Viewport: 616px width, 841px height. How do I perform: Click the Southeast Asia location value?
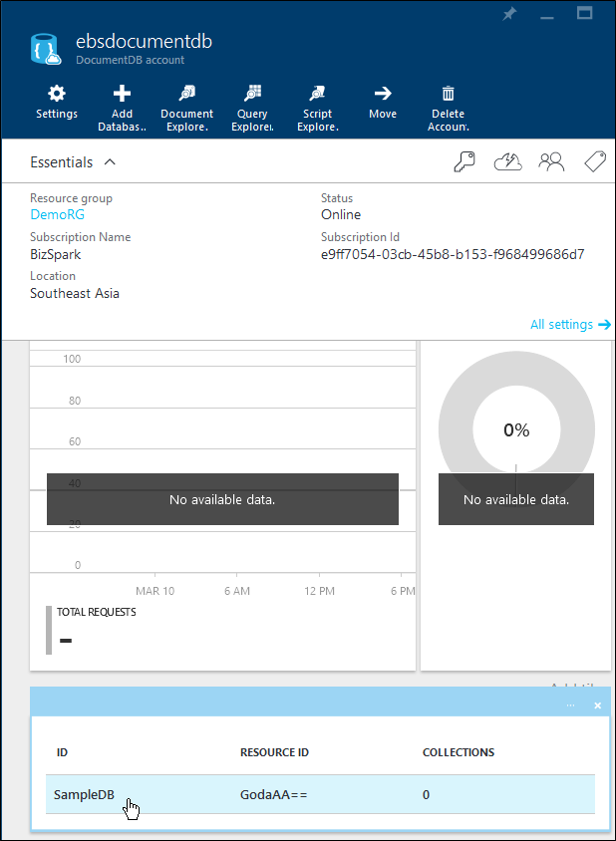click(75, 293)
